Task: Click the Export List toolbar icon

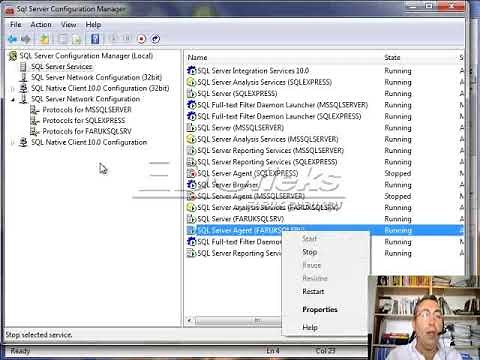Action: 77,39
